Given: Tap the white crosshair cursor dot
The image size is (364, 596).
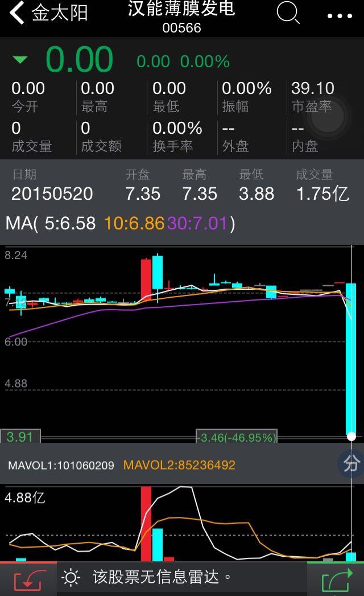Looking at the screenshot, I should click(x=351, y=437).
